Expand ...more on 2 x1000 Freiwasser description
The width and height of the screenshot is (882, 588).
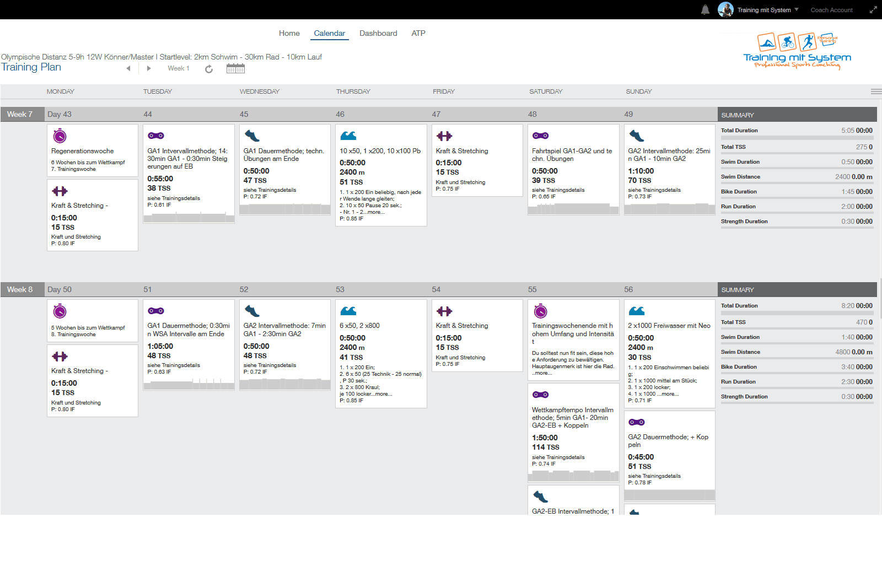tap(668, 394)
